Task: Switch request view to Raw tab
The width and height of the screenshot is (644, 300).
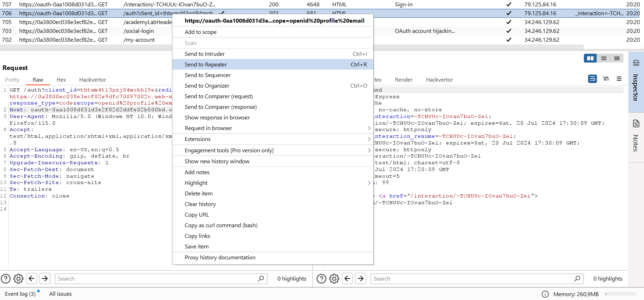Action: pos(38,80)
